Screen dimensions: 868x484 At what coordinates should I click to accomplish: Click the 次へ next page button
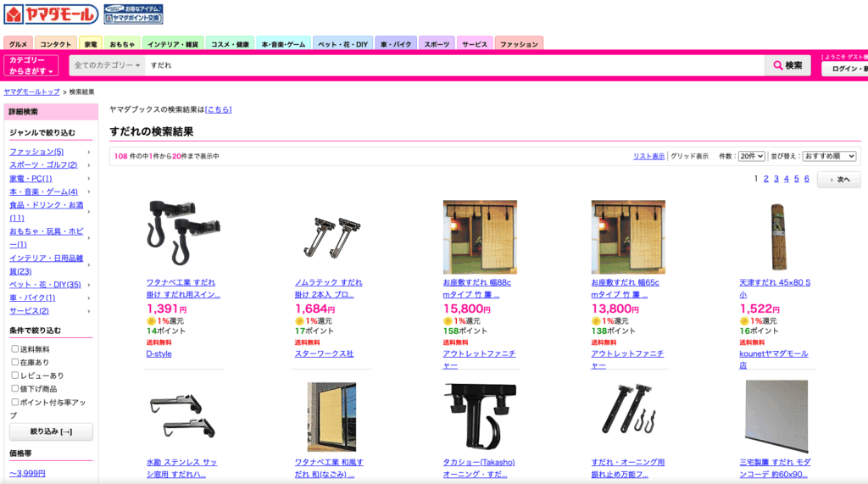click(838, 180)
